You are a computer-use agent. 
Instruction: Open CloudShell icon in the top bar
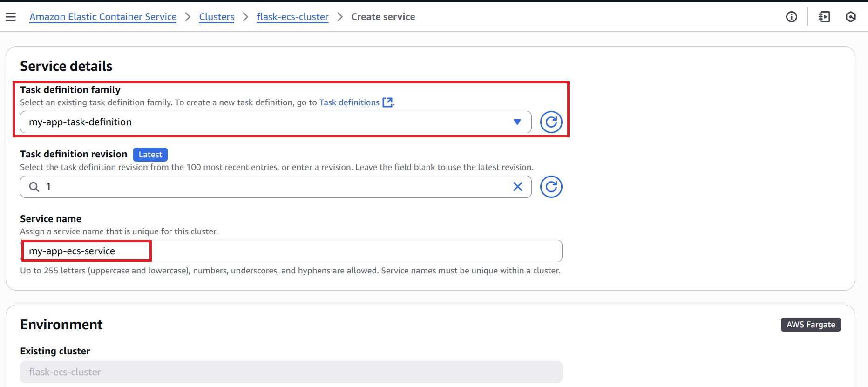[824, 17]
